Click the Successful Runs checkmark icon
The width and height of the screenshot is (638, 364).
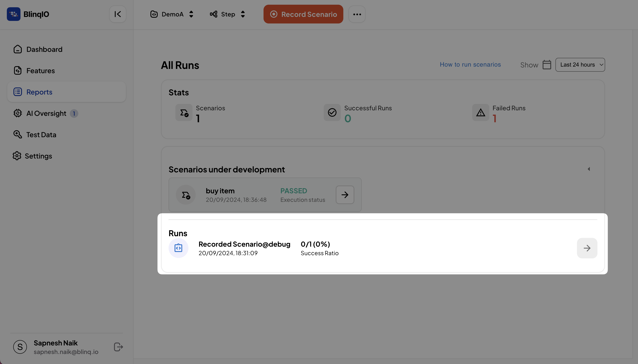click(332, 112)
